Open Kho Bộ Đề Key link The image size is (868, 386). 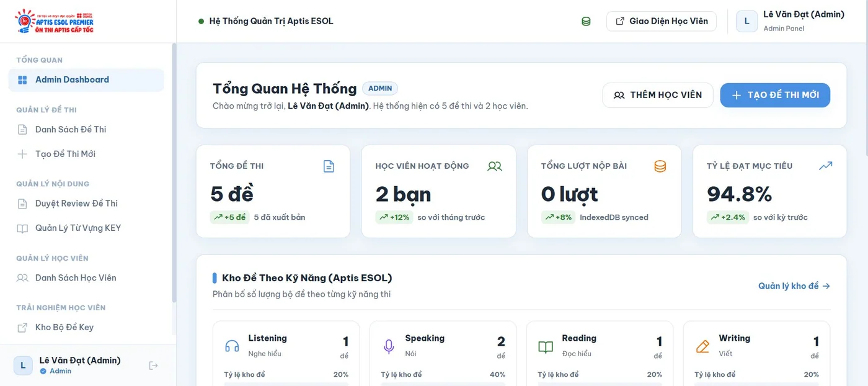pyautogui.click(x=86, y=328)
